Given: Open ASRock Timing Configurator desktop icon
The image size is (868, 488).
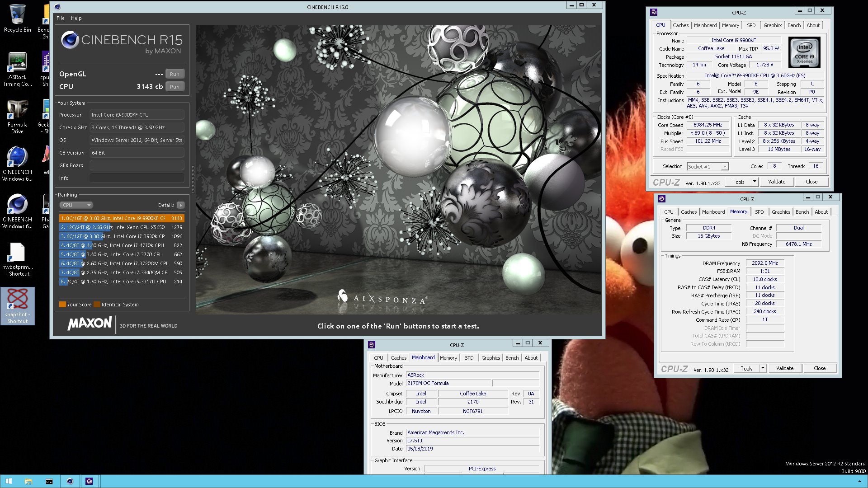Looking at the screenshot, I should tap(17, 69).
